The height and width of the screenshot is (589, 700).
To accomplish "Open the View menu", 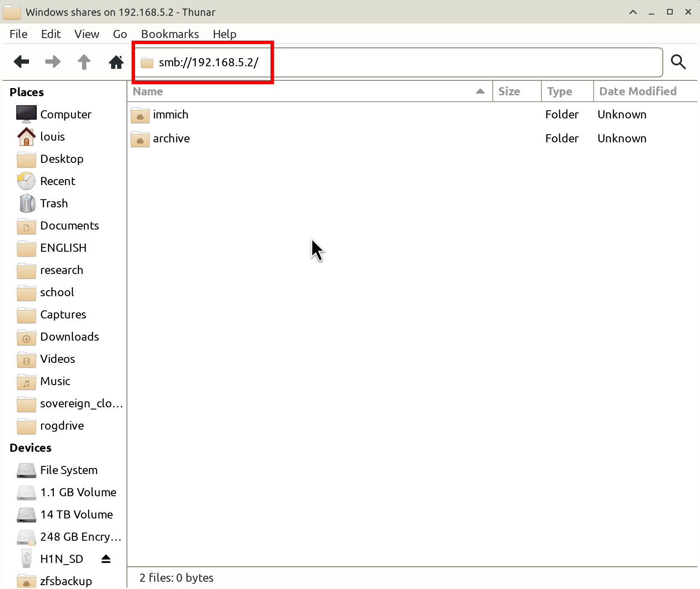I will (87, 34).
